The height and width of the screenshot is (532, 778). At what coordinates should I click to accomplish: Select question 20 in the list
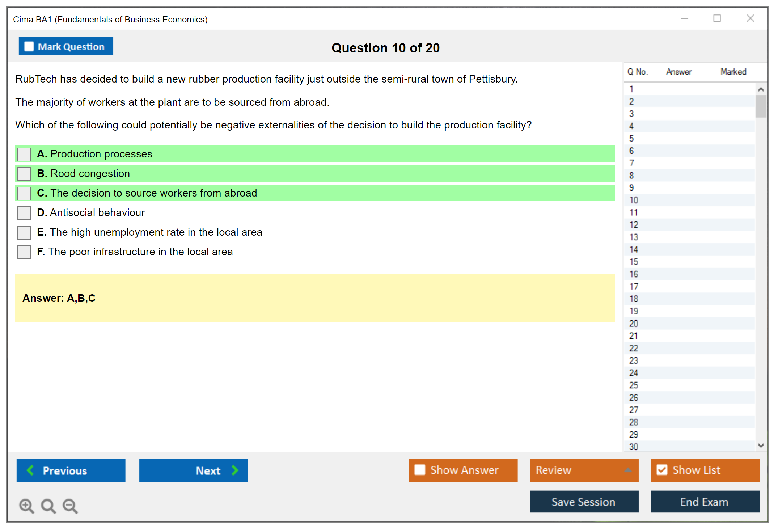pos(634,324)
